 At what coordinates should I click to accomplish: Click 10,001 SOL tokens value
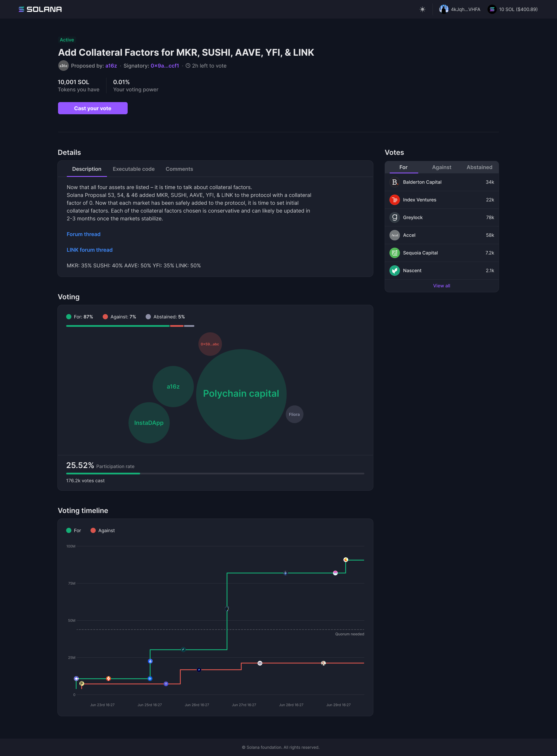[73, 82]
